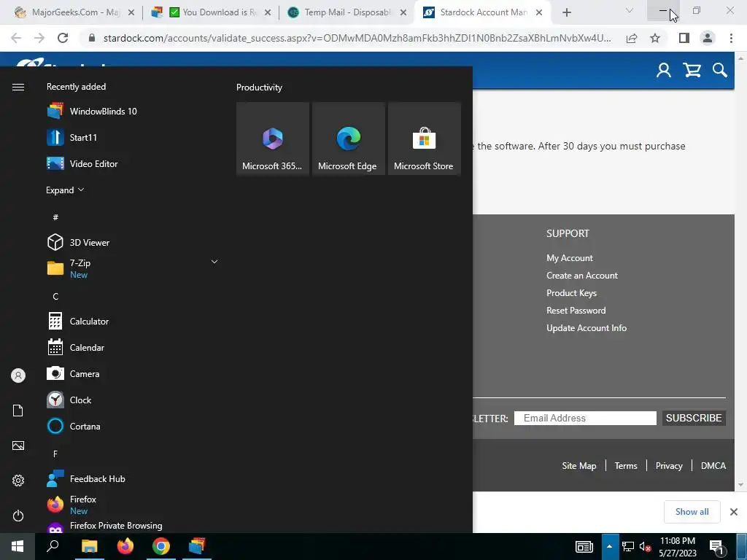Open taskbar Search

pos(53,546)
